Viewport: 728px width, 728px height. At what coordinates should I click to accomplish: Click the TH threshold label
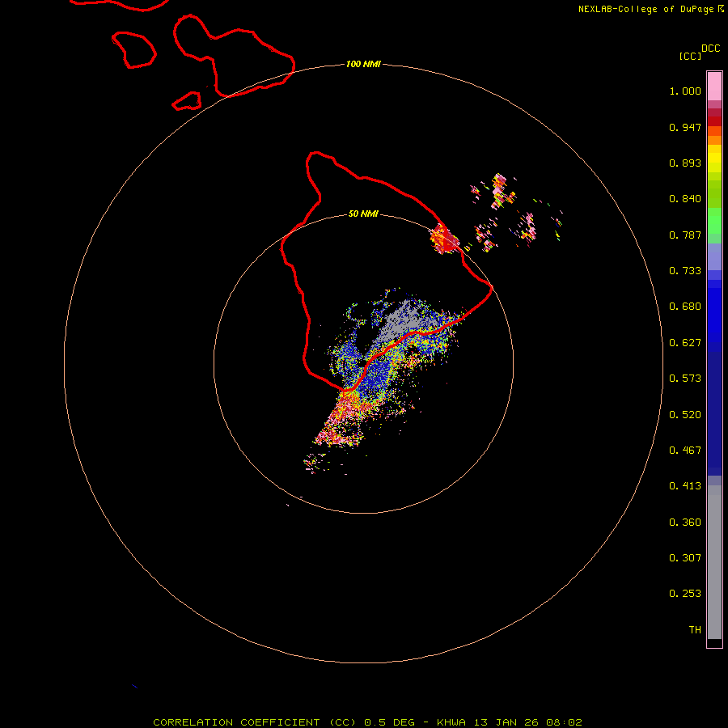(695, 630)
